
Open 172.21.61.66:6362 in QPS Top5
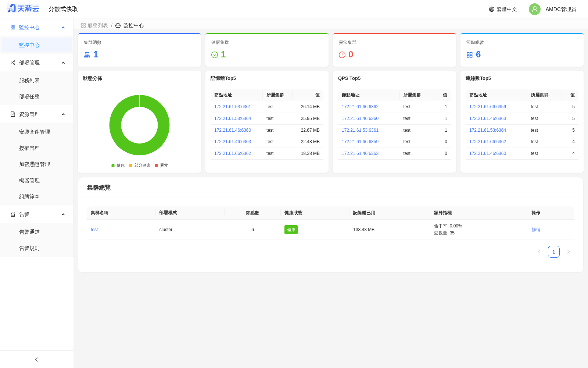point(360,107)
